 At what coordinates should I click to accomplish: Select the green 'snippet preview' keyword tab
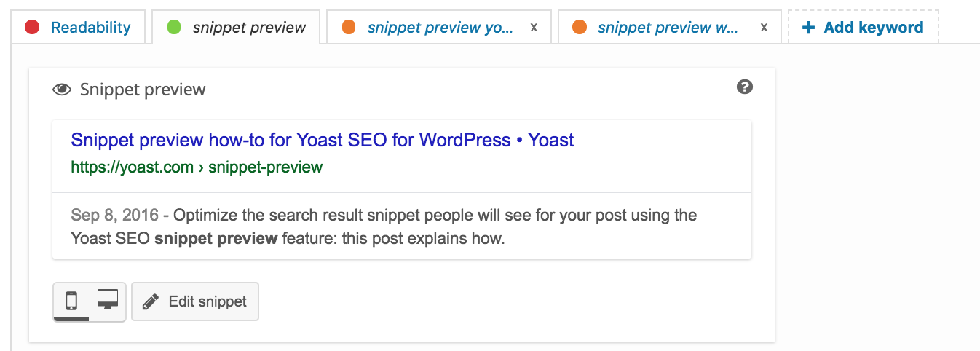point(236,28)
